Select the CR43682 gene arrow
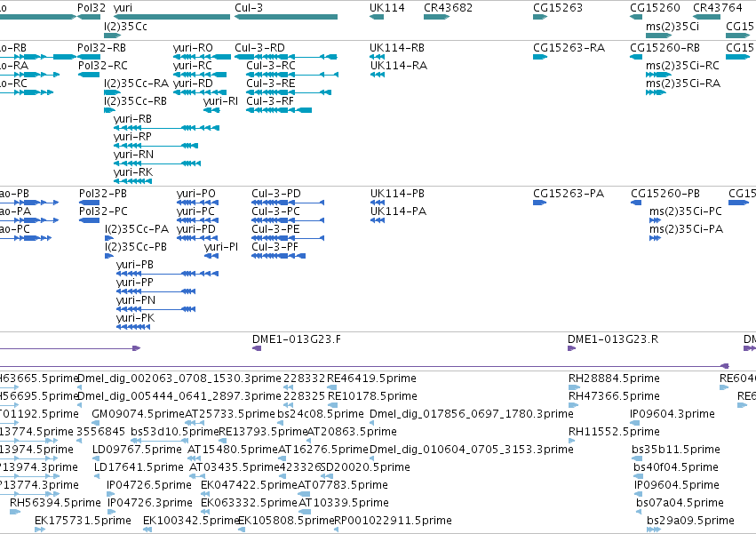Screen dimensions: 756x534 coord(436,17)
